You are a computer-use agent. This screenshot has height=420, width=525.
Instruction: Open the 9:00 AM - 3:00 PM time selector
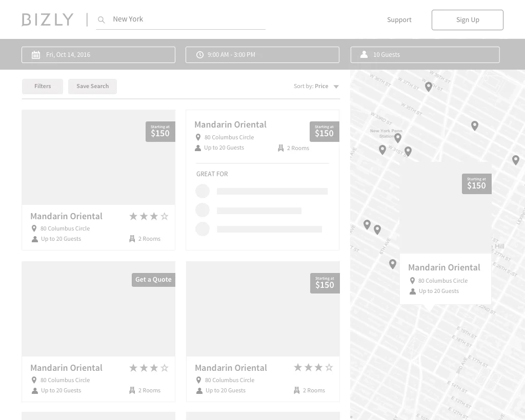pyautogui.click(x=262, y=55)
